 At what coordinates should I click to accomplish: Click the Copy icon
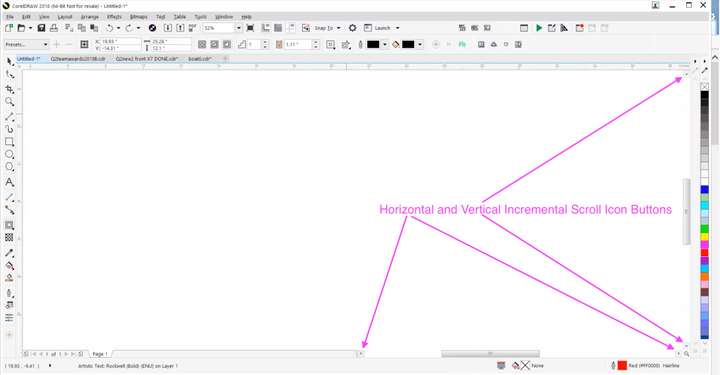82,28
